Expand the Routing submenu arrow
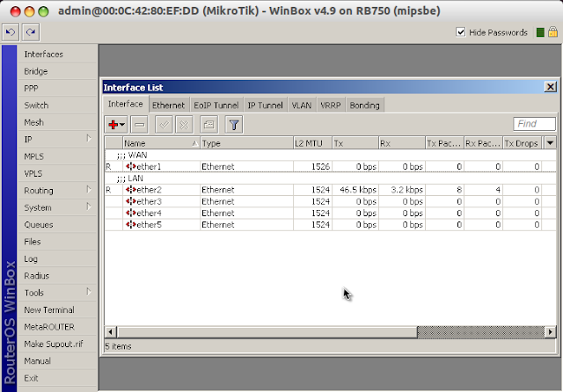Screen dimensions: 563x392 [x=89, y=190]
